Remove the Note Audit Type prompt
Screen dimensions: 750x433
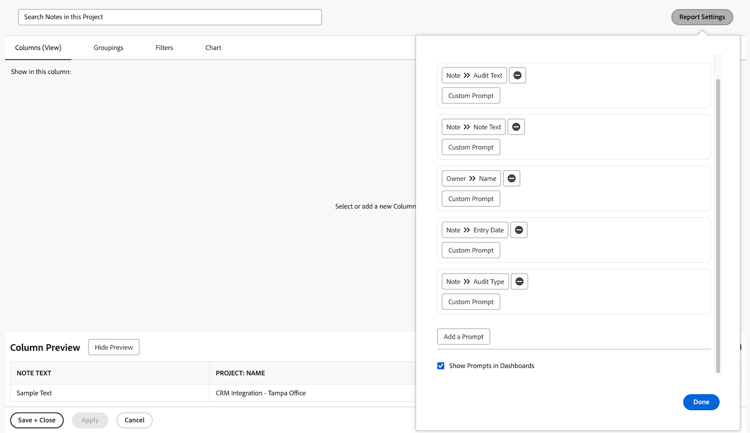(x=519, y=281)
